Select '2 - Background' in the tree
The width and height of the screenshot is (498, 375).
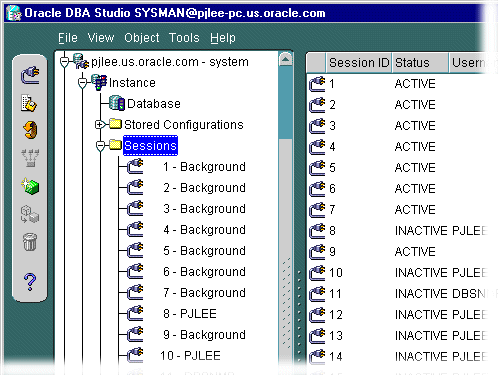pos(204,188)
